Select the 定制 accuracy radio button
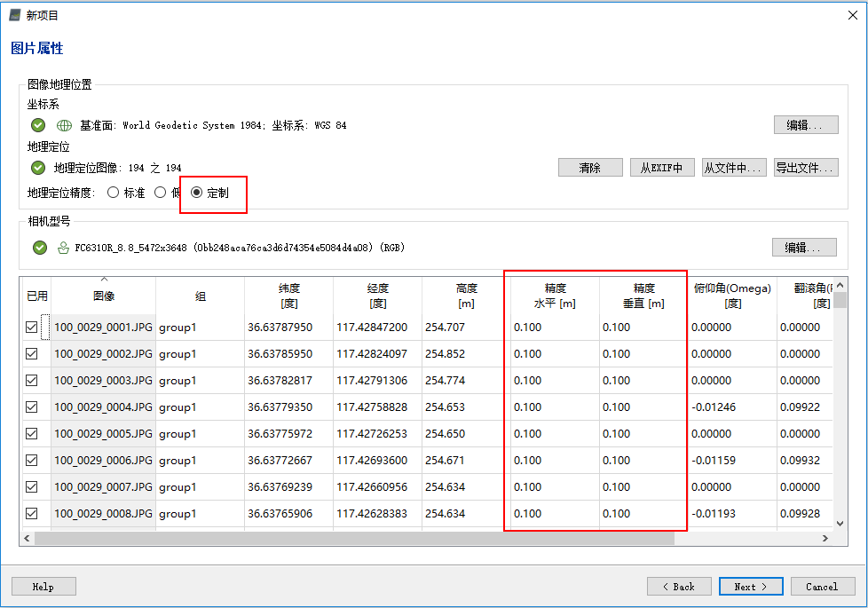This screenshot has height=608, width=868. pos(196,193)
